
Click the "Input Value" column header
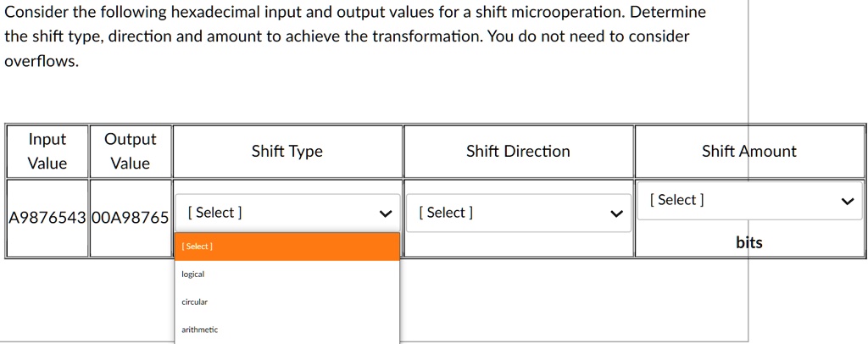(x=47, y=151)
